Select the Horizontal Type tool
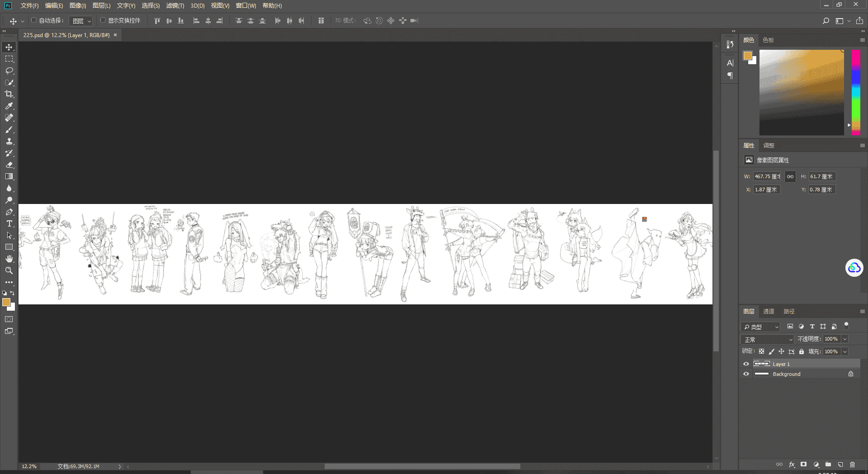This screenshot has width=868, height=474. coord(9,223)
